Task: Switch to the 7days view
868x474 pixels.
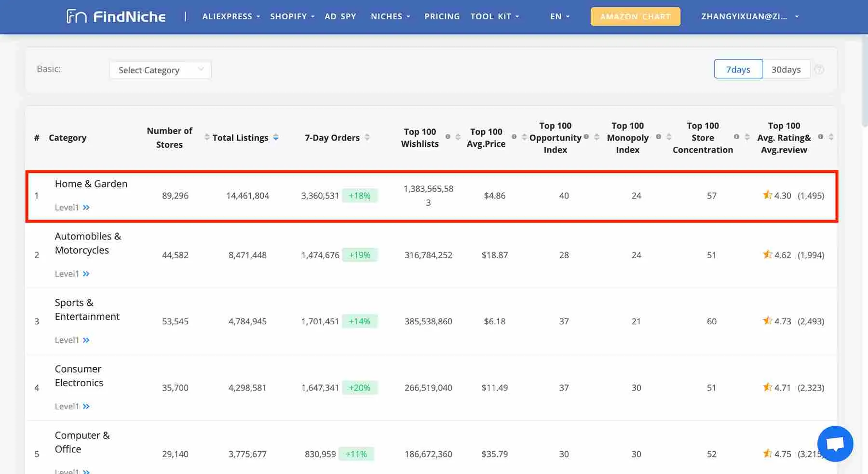Action: tap(738, 70)
